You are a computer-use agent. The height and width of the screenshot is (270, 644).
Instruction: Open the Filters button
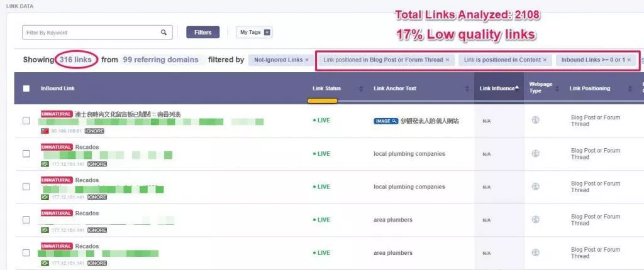point(203,33)
